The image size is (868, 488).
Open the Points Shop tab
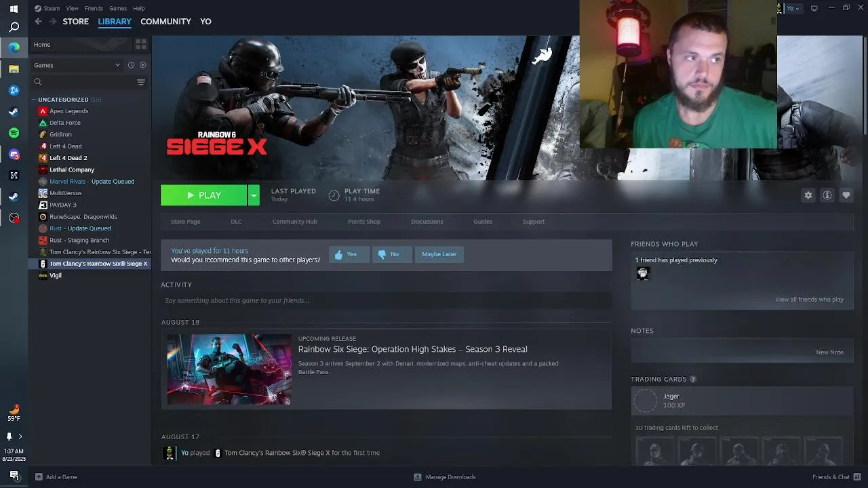click(364, 222)
